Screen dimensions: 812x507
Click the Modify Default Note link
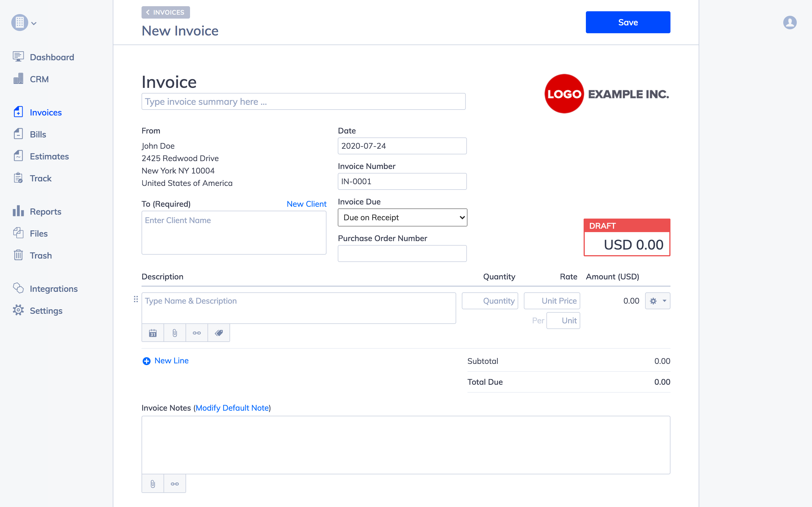(231, 408)
